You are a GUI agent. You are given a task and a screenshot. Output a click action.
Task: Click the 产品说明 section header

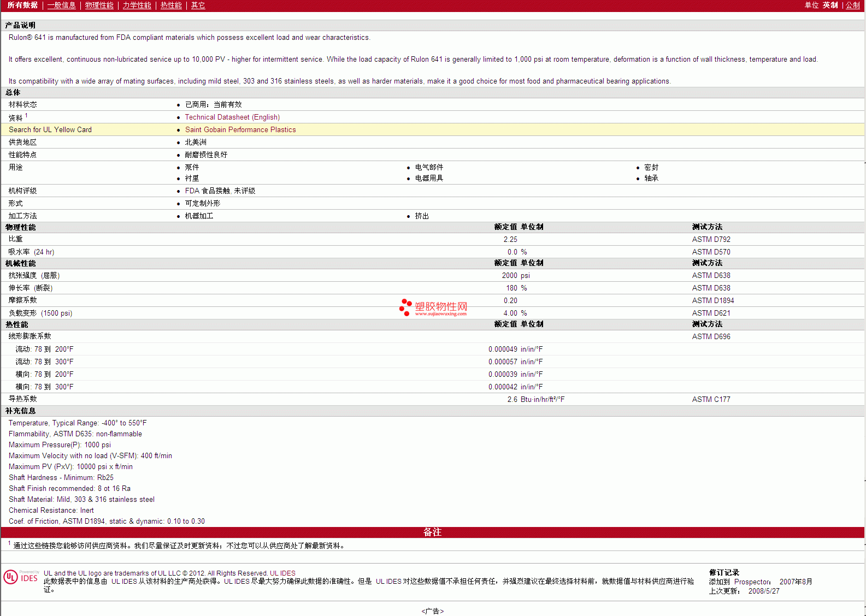pos(20,25)
